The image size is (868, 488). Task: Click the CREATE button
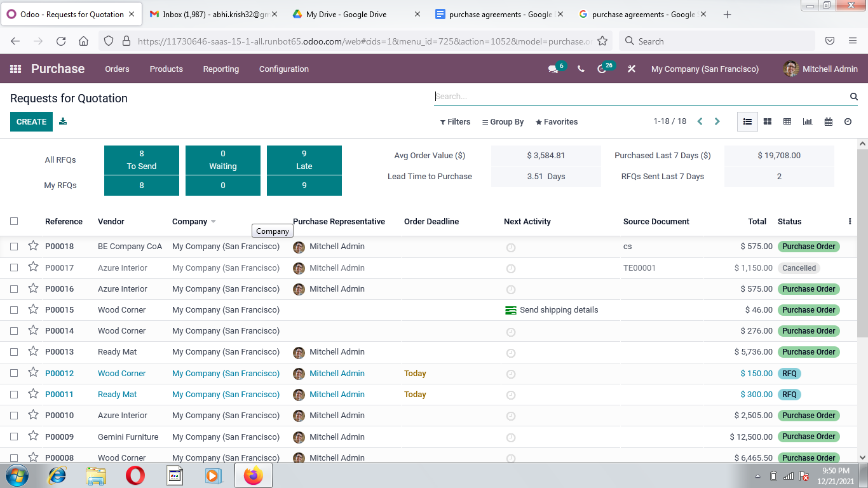(31, 121)
